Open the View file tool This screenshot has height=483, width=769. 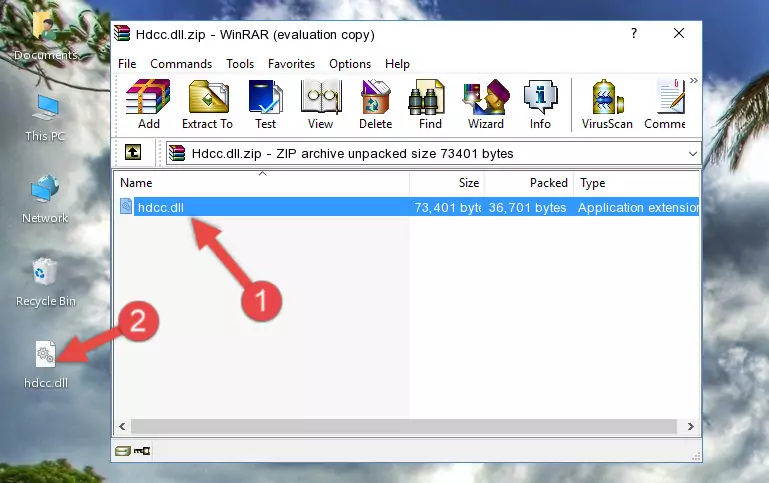[x=321, y=104]
